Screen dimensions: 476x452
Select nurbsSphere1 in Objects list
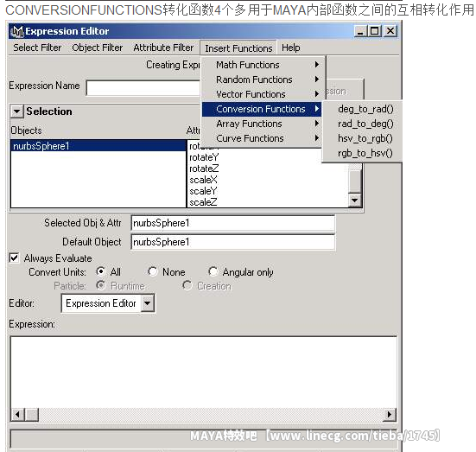(x=98, y=146)
